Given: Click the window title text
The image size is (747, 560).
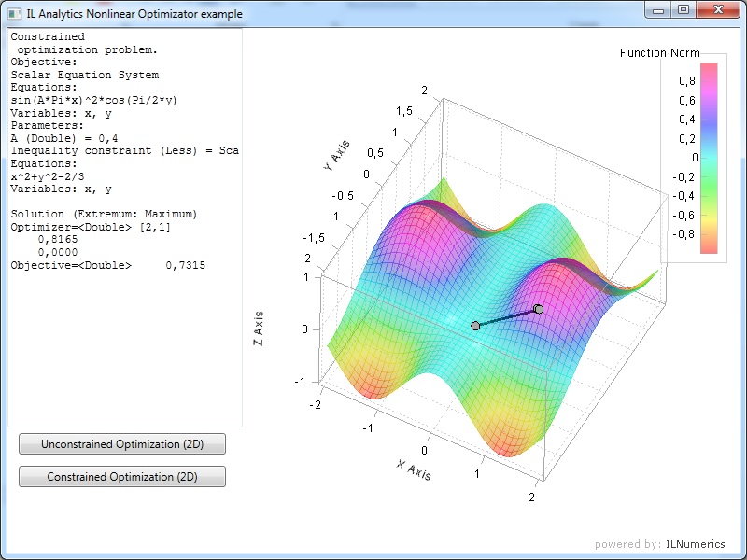Looking at the screenshot, I should click(x=134, y=14).
